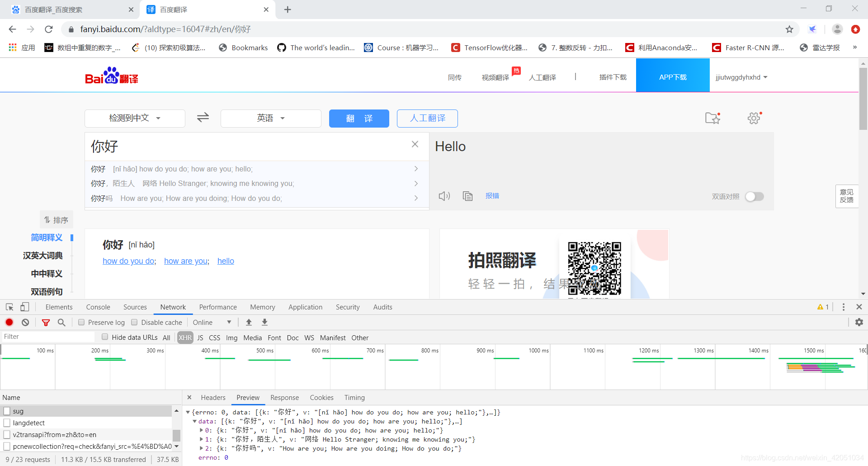The width and height of the screenshot is (868, 466).
Task: Click the request list scrollbar thumb
Action: [x=176, y=435]
